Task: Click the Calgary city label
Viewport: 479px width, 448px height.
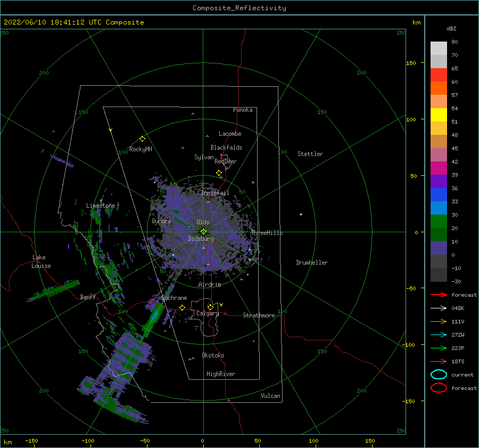Action: 208,313
